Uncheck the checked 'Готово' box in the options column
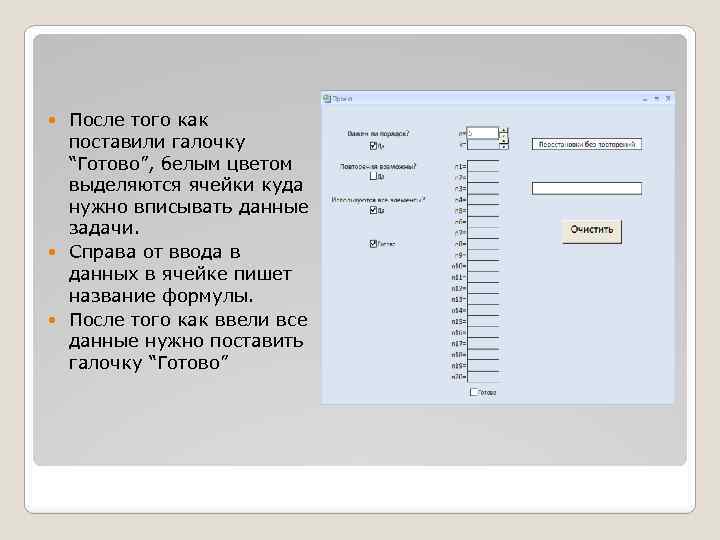This screenshot has width=720, height=540. 373,243
